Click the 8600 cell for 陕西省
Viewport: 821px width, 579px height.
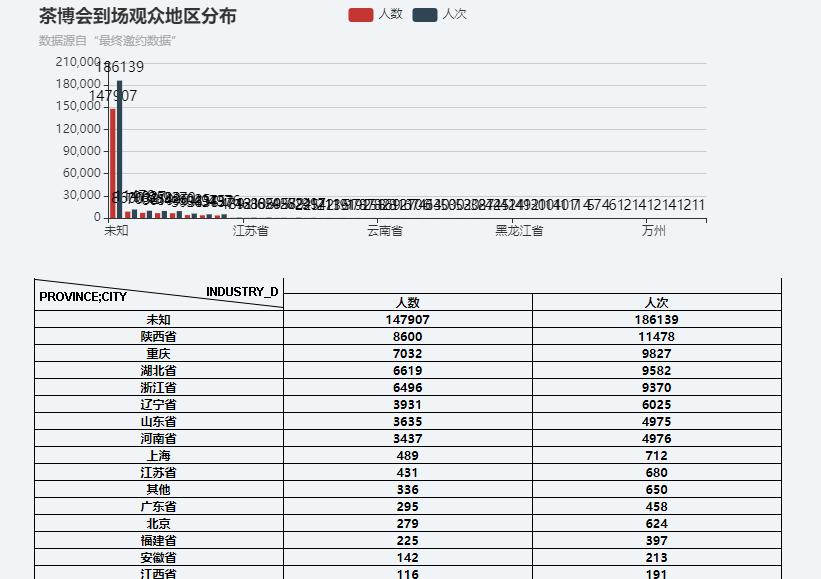click(407, 337)
